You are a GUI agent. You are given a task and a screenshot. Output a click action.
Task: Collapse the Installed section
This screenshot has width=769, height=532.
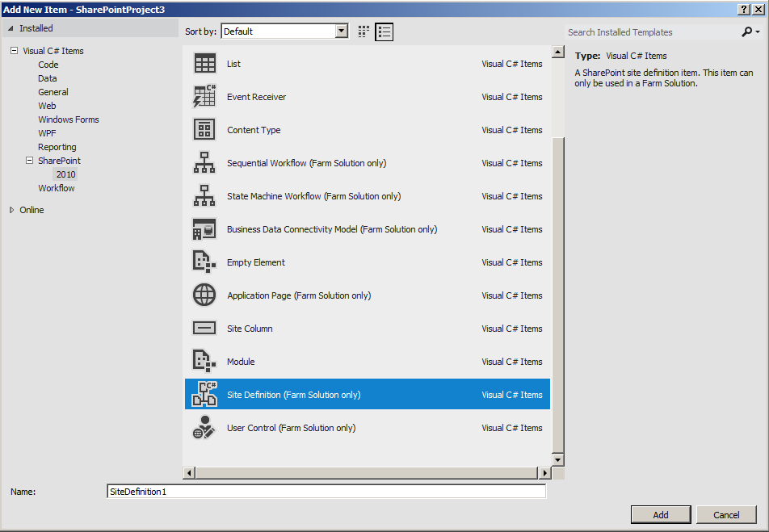11,28
